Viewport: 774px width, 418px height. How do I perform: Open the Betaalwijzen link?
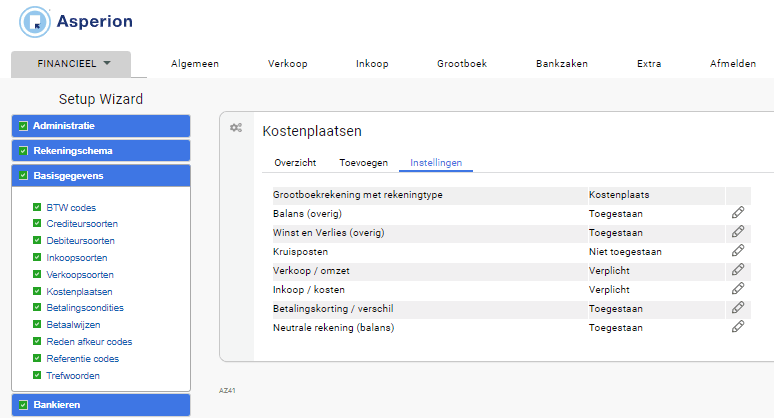[73, 325]
